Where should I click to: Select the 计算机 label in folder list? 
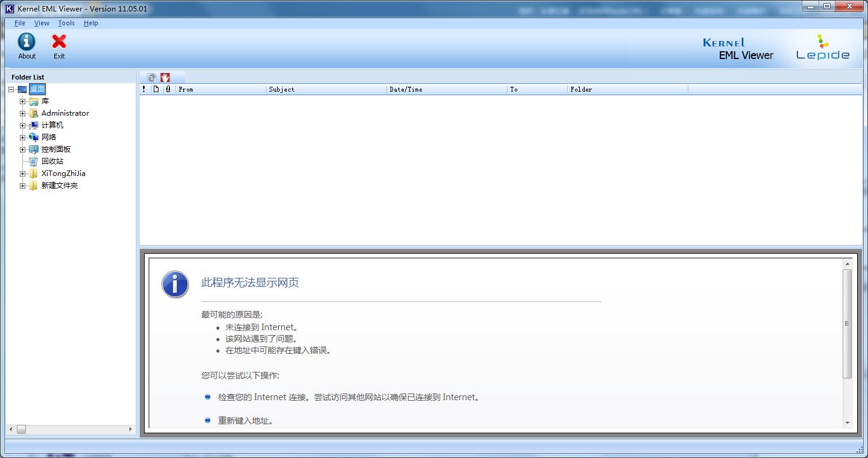[52, 125]
